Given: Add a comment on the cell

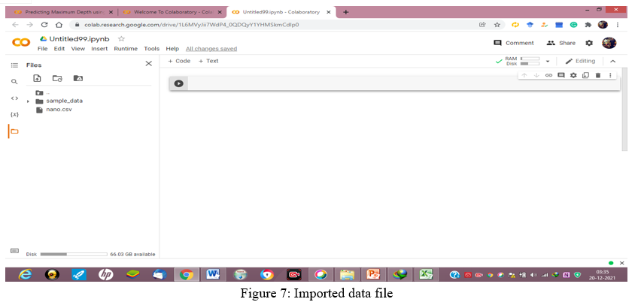Looking at the screenshot, I should coord(561,75).
